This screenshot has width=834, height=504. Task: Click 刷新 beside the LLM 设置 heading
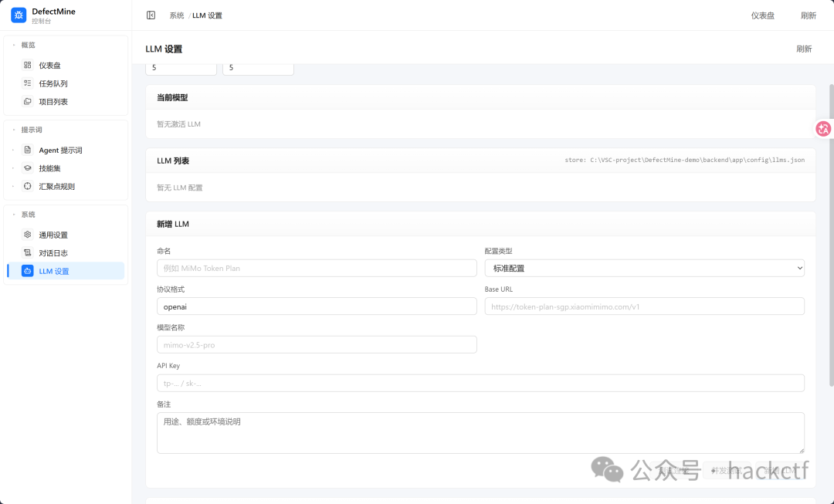(x=804, y=49)
